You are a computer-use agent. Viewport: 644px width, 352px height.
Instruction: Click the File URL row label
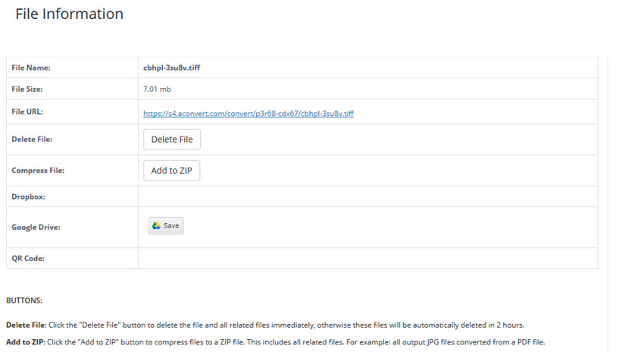pos(27,112)
